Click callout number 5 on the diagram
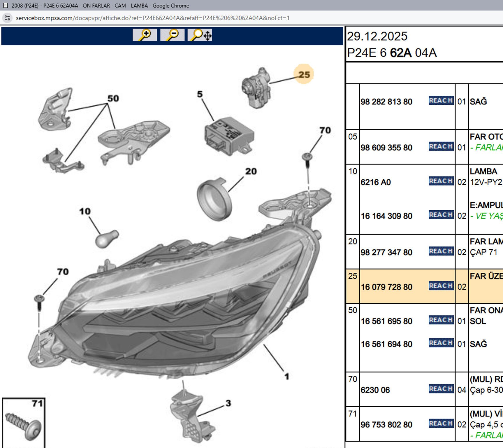This screenshot has height=448, width=503. point(200,94)
